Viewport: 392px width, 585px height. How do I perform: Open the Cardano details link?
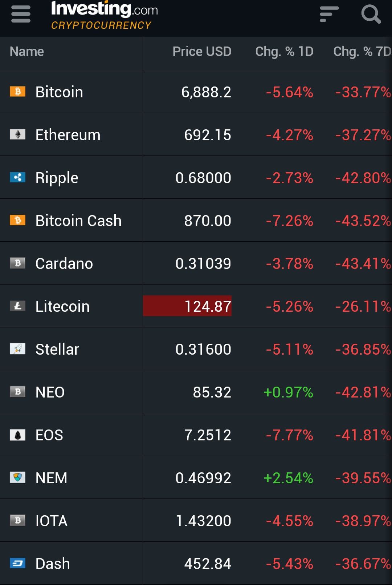tap(64, 263)
